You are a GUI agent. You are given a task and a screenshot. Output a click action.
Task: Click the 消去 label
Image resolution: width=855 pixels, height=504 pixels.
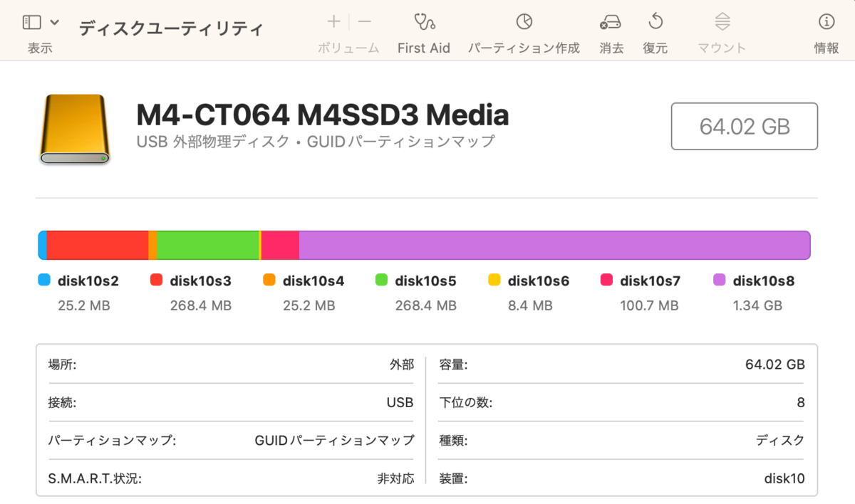click(611, 48)
